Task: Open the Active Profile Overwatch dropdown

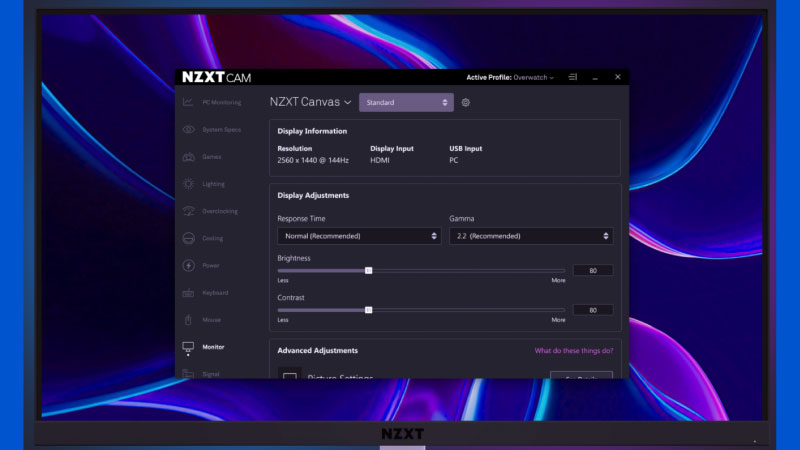Action: click(x=510, y=78)
